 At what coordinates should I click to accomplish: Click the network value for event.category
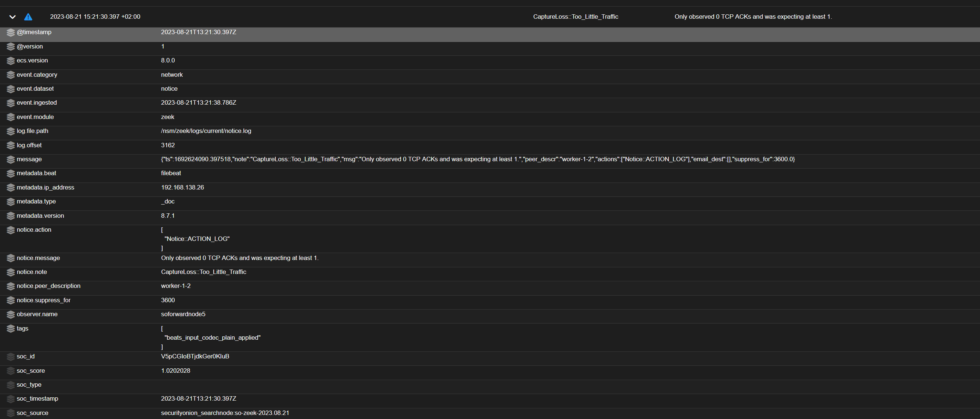pyautogui.click(x=171, y=75)
